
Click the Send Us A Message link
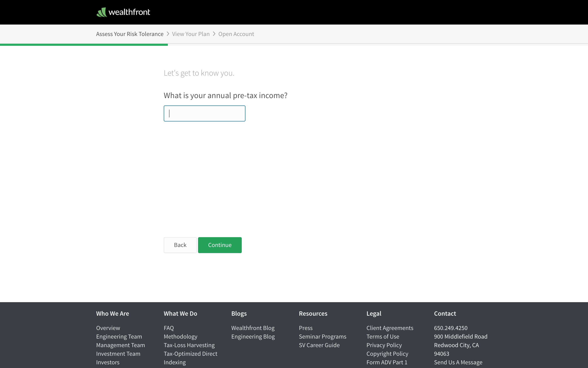[x=458, y=362]
